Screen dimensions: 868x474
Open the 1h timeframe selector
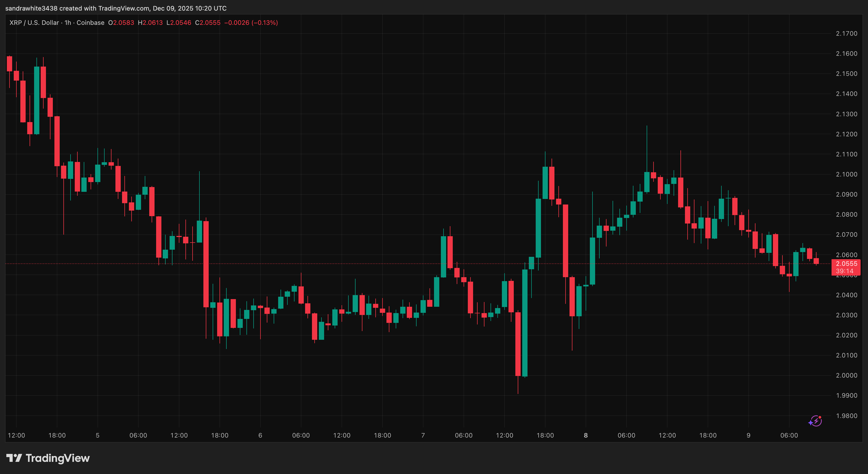click(x=68, y=22)
